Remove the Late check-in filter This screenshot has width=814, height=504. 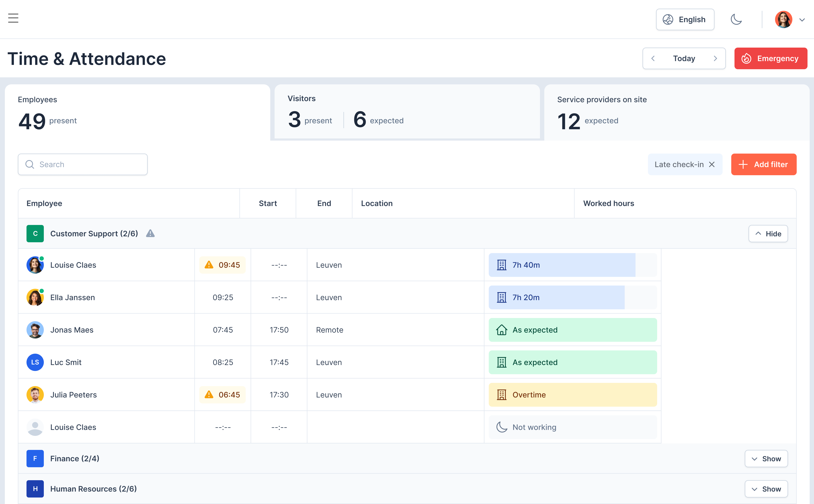pyautogui.click(x=712, y=164)
